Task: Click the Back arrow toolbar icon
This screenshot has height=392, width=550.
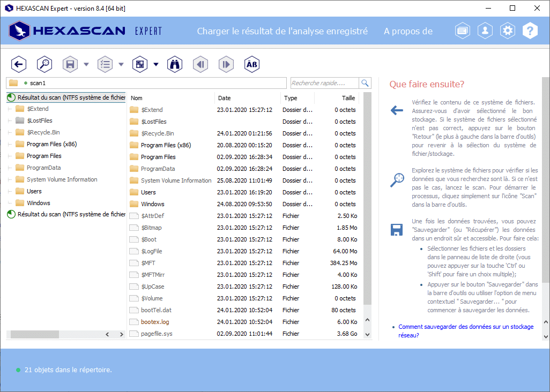Action: click(19, 64)
